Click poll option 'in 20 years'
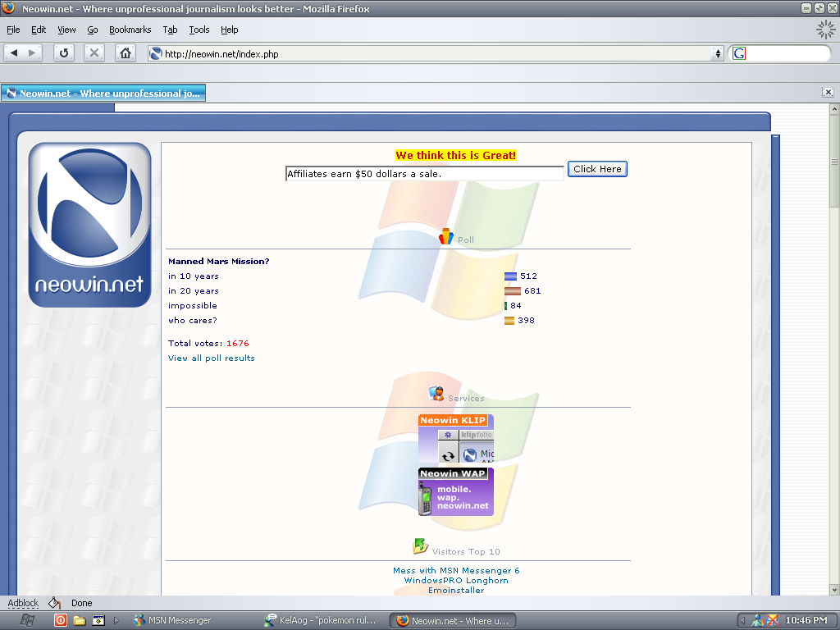Image resolution: width=840 pixels, height=630 pixels. pyautogui.click(x=194, y=291)
